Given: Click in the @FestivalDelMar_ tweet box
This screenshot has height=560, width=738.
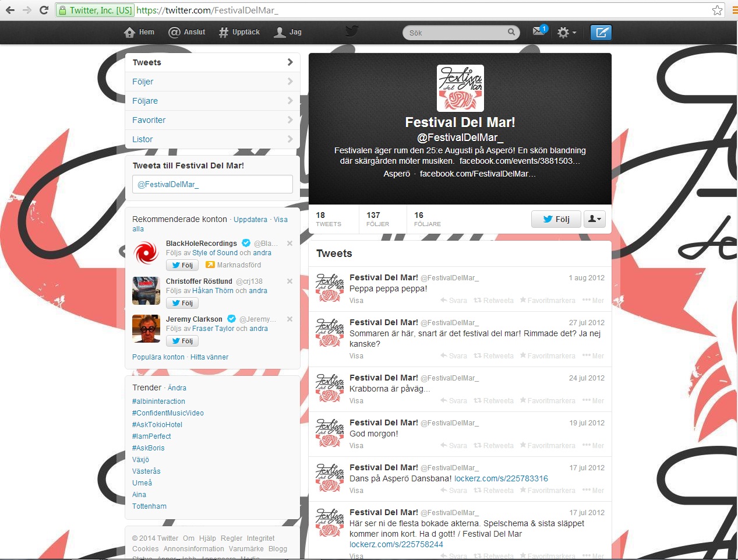Looking at the screenshot, I should pyautogui.click(x=213, y=184).
